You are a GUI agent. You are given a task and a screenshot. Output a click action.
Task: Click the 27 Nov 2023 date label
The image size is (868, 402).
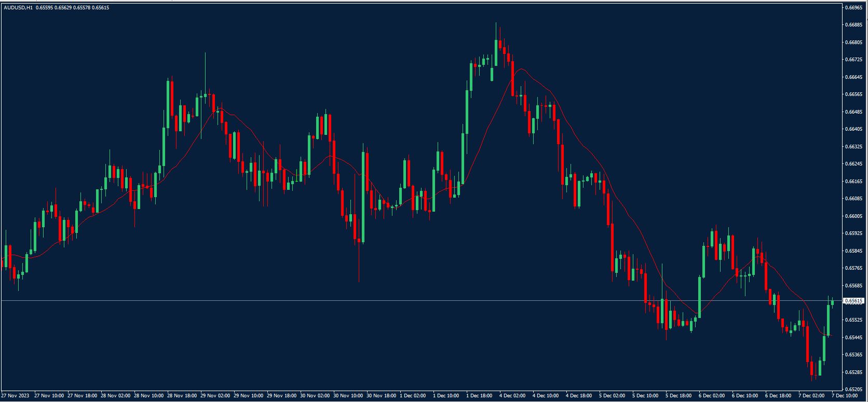click(x=16, y=396)
